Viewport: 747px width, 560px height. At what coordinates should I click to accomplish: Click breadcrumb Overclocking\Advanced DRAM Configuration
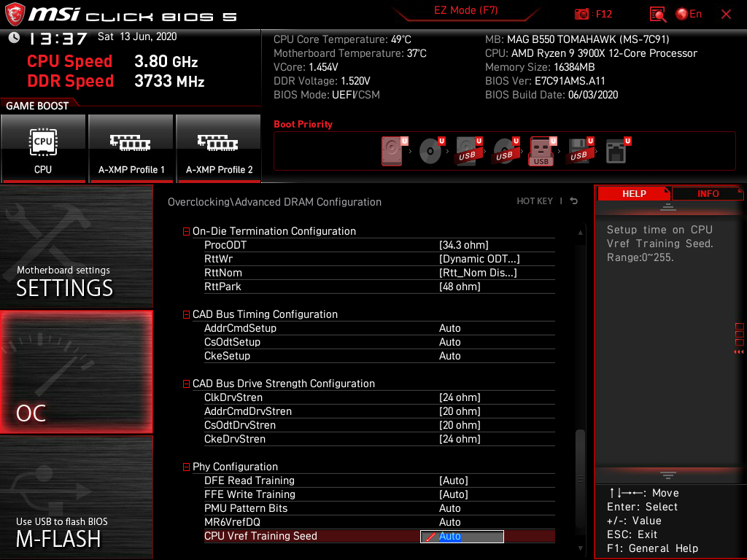[x=274, y=202]
